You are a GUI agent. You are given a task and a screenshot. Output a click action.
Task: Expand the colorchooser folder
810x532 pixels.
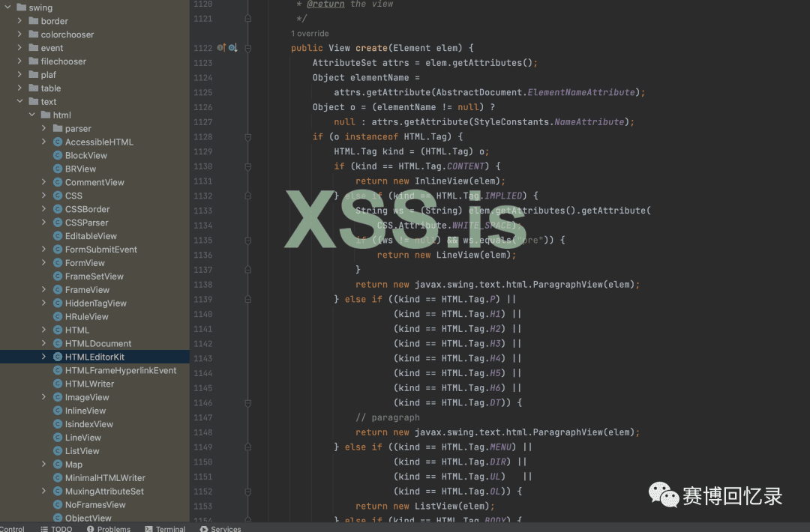point(19,34)
